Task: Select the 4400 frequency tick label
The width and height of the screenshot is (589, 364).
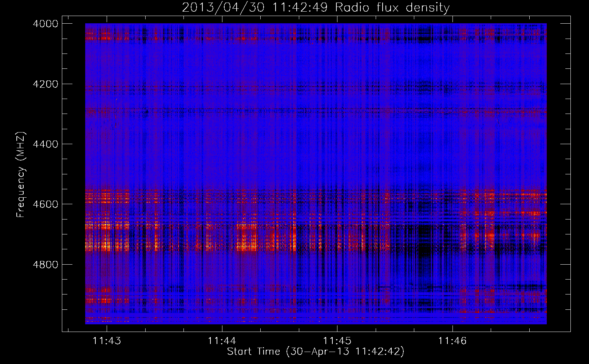Action: 46,144
